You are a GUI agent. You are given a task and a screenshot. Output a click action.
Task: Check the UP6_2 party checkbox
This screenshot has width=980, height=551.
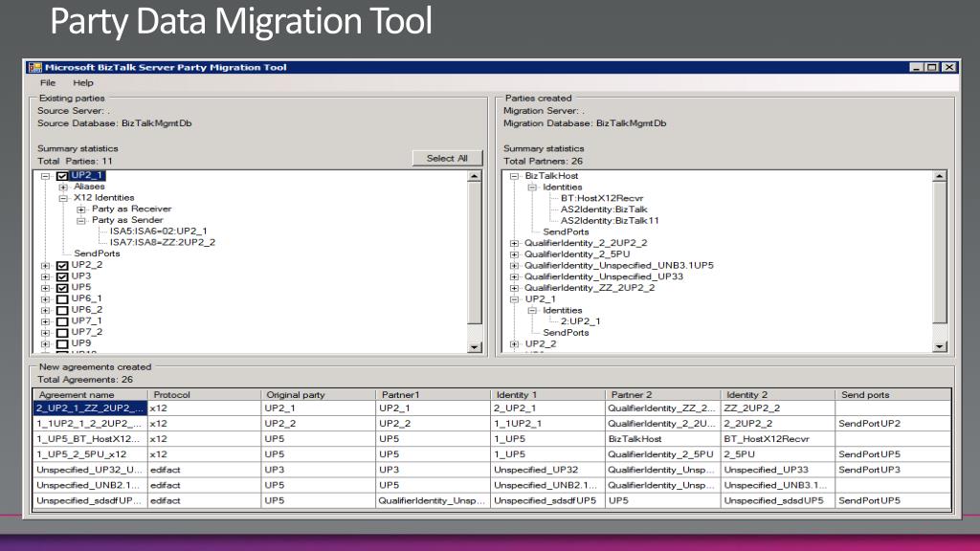(62, 310)
